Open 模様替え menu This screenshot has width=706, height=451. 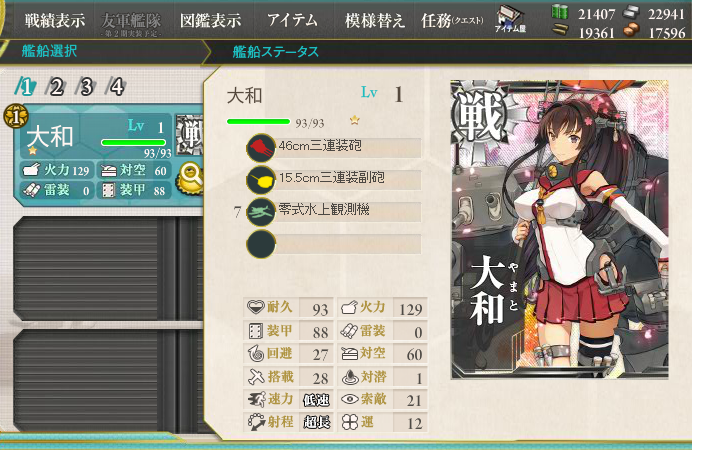click(375, 21)
